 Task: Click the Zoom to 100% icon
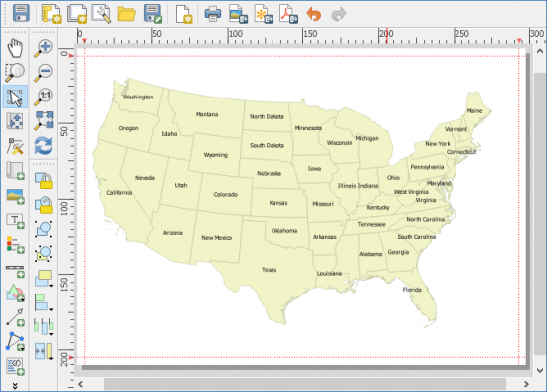pyautogui.click(x=43, y=97)
